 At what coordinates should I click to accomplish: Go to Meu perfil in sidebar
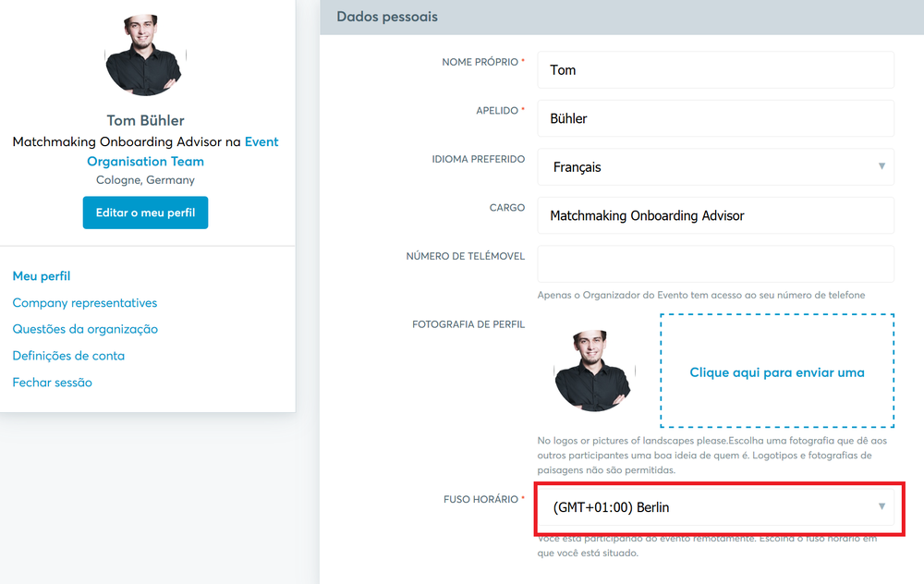[x=42, y=275]
